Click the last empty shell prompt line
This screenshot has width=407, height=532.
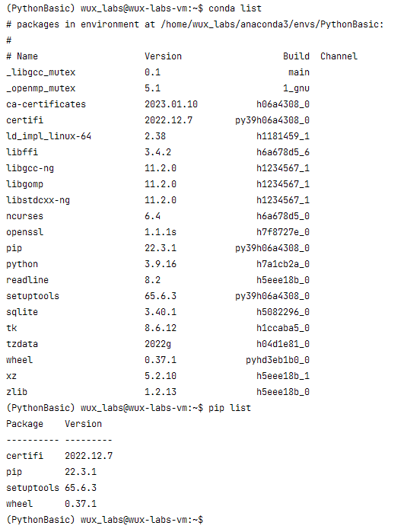point(104,520)
